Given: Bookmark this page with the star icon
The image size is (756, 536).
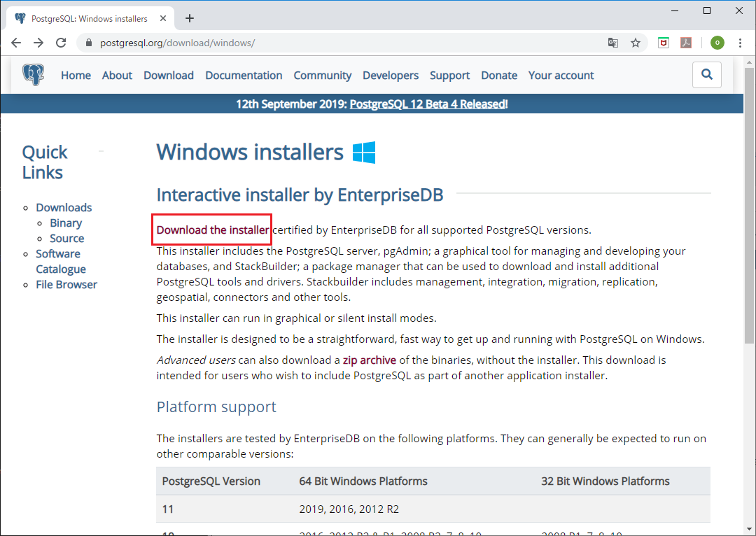Looking at the screenshot, I should (636, 43).
